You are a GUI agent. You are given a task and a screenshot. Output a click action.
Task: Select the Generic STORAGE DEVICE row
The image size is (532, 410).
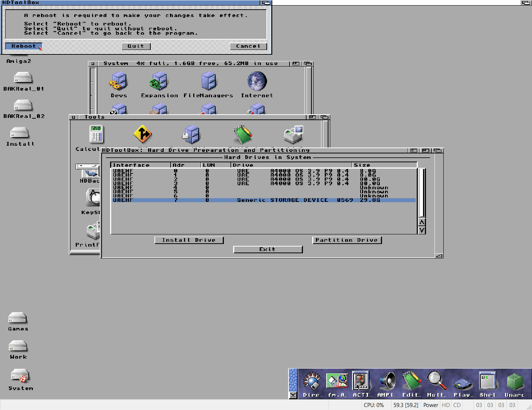tap(264, 200)
